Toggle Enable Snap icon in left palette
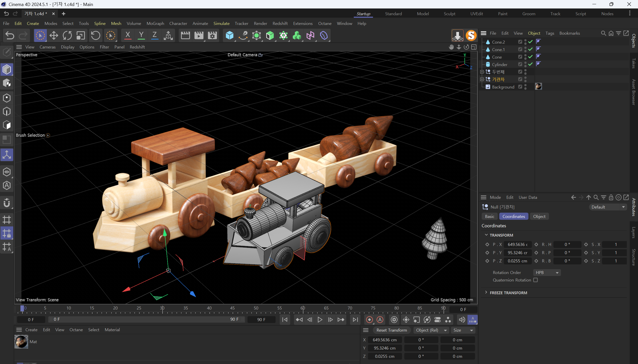This screenshot has height=364, width=638. pyautogui.click(x=7, y=203)
